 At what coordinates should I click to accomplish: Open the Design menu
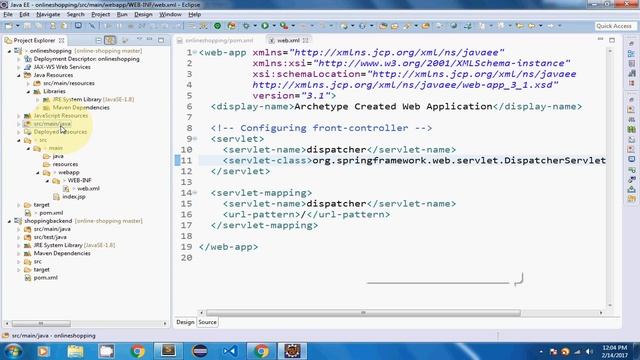tap(143, 14)
